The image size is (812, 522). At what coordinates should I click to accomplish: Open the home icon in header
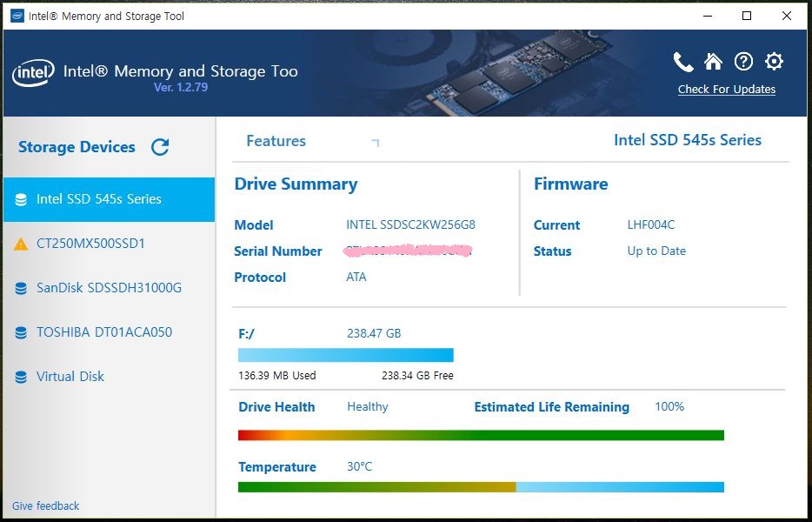click(x=713, y=62)
